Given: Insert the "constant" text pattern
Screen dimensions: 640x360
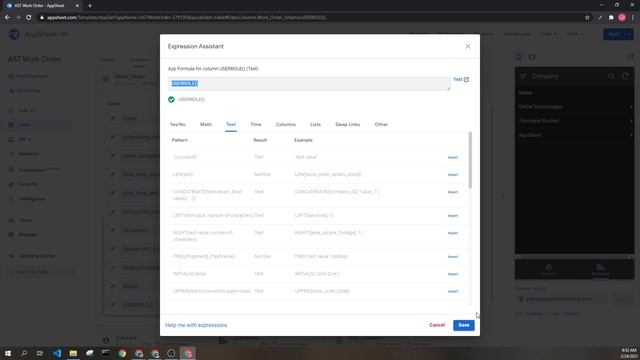Looking at the screenshot, I should [x=453, y=157].
